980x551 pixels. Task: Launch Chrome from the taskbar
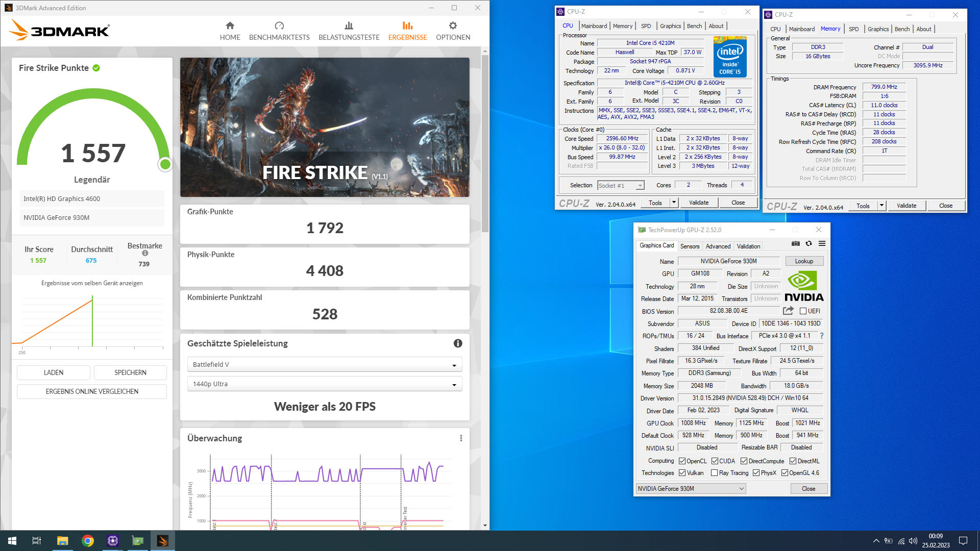(88, 541)
